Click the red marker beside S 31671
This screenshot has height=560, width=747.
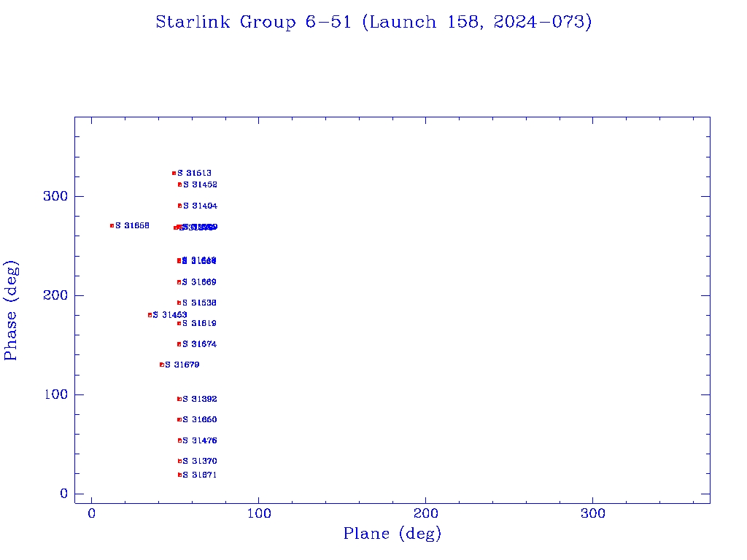pos(179,475)
